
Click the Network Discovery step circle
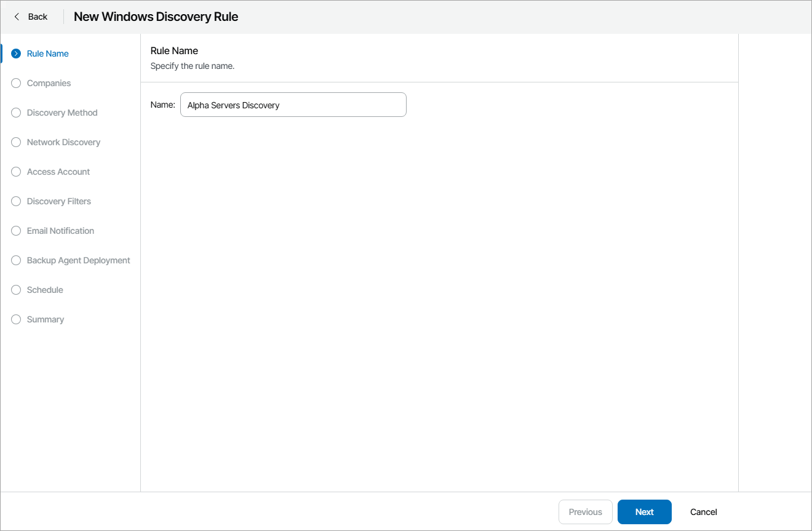16,142
